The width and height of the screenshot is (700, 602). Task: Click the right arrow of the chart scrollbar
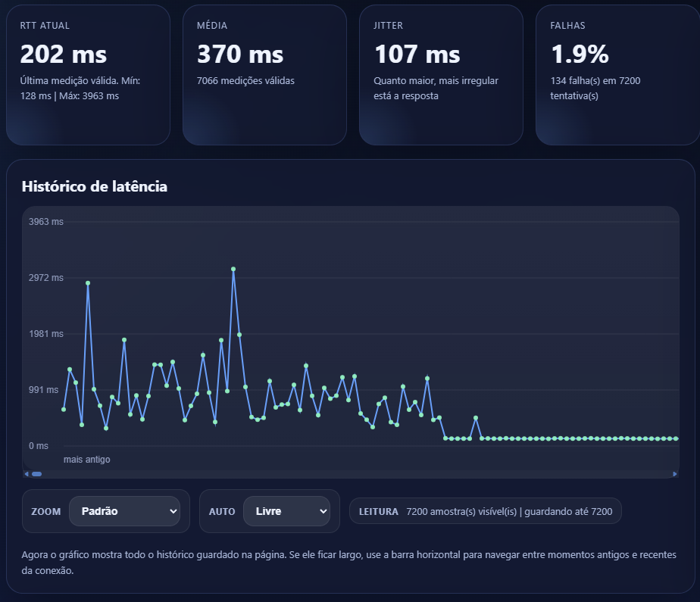(675, 474)
